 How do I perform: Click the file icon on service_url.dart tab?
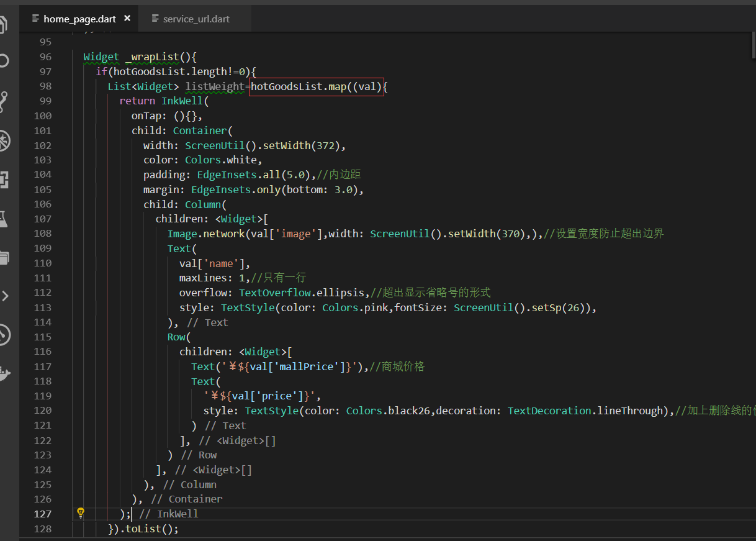[x=155, y=19]
